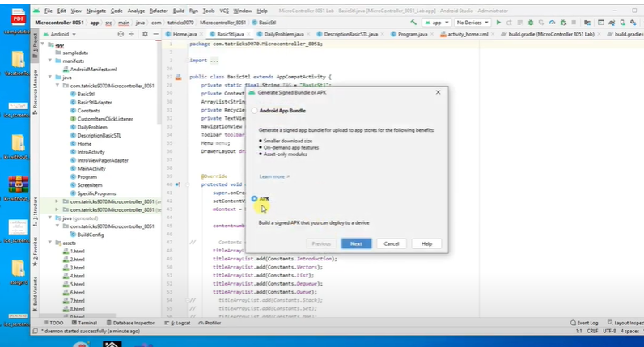
Task: Open the Logcat tool window
Action: pos(181,323)
